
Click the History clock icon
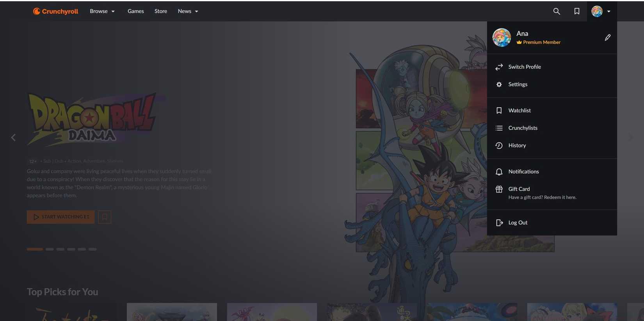[499, 145]
